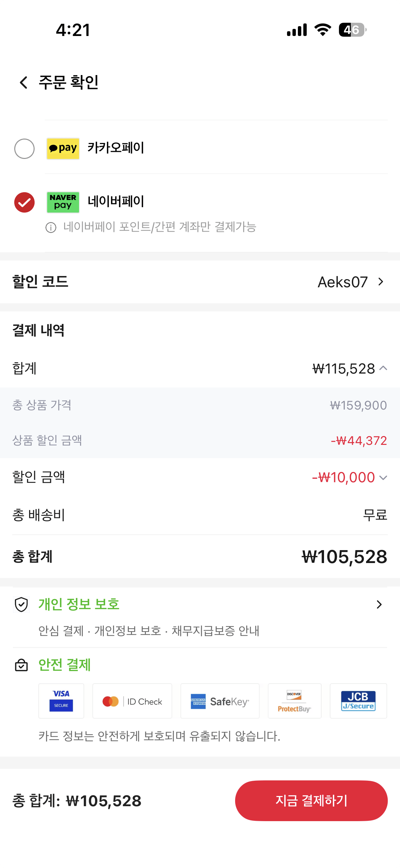
Task: Tap the info icon under 네이버페이
Action: point(51,228)
